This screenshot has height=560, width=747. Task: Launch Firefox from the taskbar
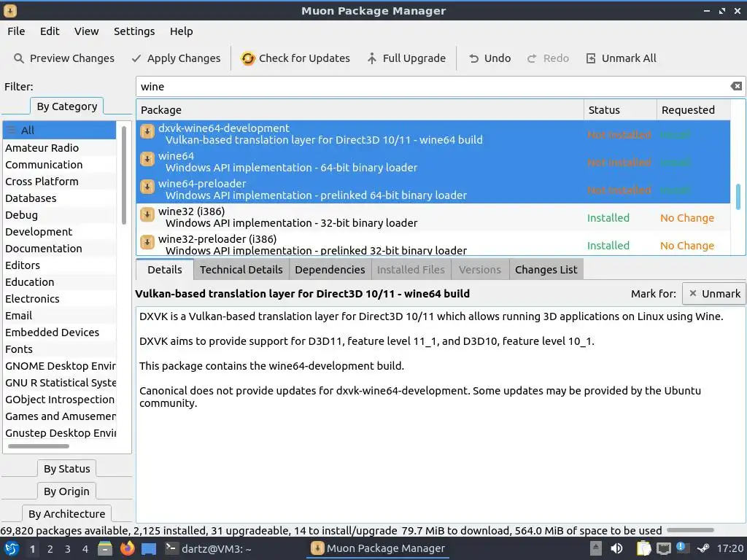(127, 548)
